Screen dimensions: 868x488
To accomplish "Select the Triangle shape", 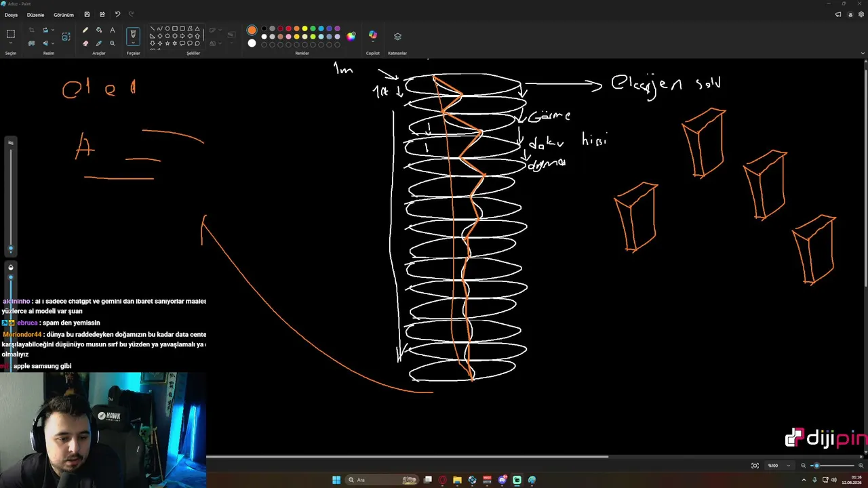I will [x=197, y=29].
